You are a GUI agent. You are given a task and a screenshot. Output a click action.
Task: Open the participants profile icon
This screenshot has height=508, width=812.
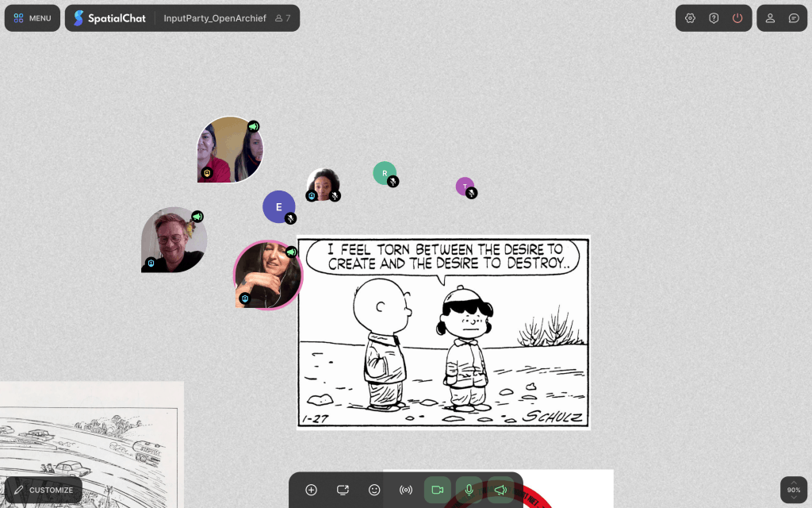770,18
